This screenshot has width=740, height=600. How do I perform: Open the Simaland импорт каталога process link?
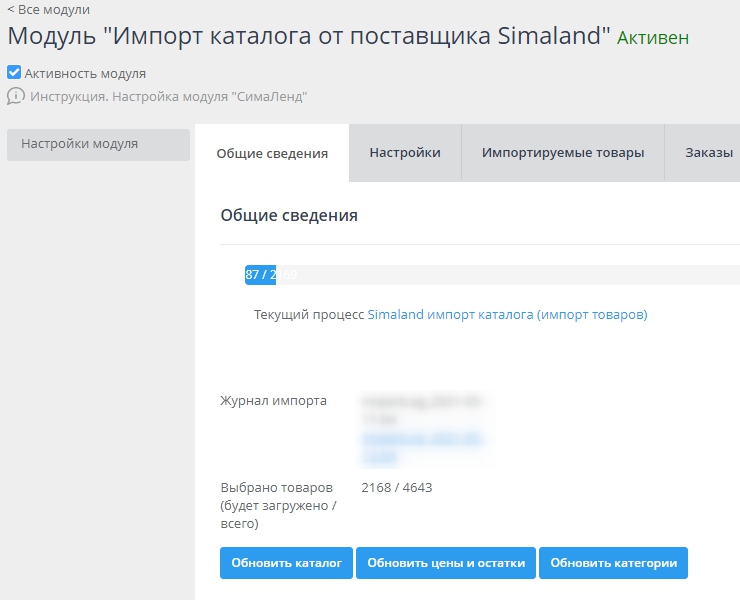(x=507, y=314)
